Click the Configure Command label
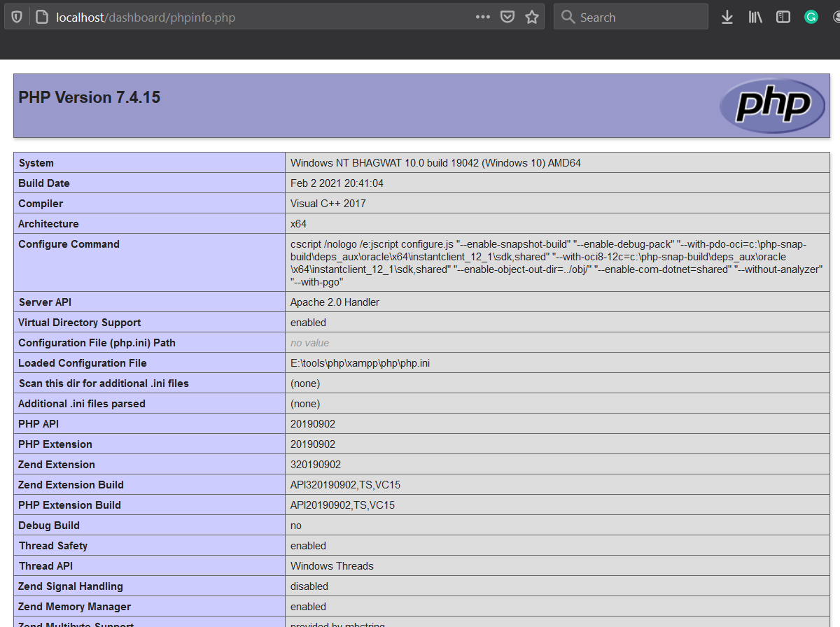The image size is (840, 627). (69, 244)
